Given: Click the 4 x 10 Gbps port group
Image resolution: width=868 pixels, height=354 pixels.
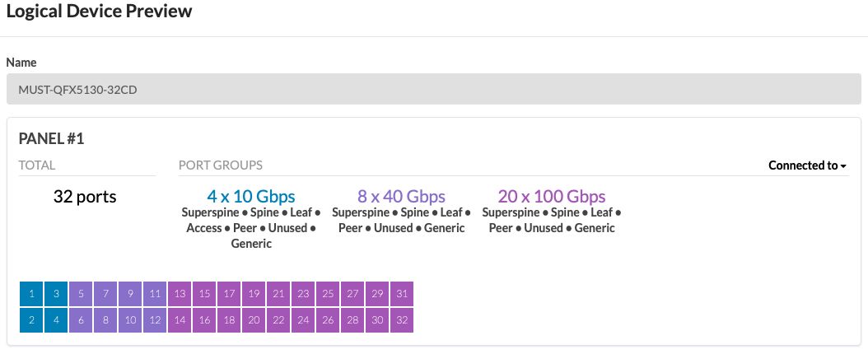Looking at the screenshot, I should tap(250, 197).
